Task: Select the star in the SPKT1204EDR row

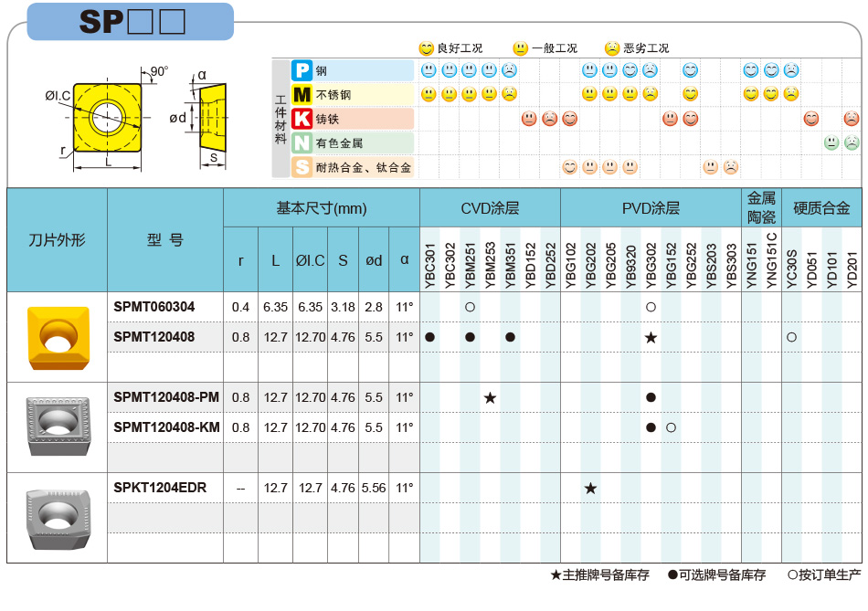Action: 590,488
